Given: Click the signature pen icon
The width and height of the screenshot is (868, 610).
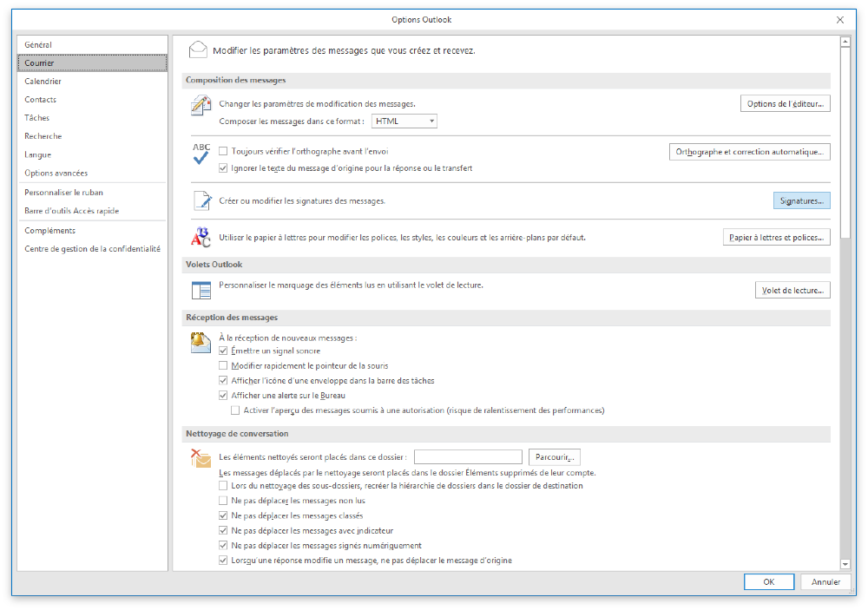Looking at the screenshot, I should [202, 200].
